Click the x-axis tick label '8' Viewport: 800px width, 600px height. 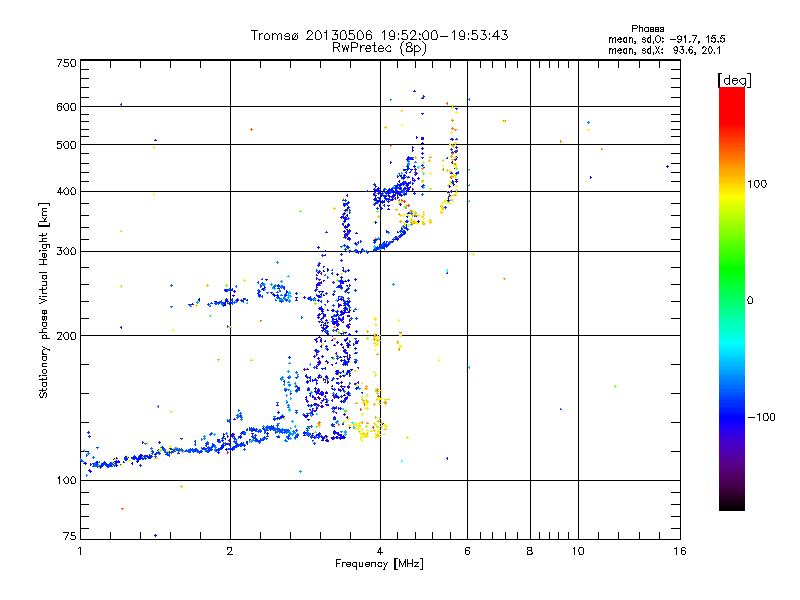click(530, 551)
